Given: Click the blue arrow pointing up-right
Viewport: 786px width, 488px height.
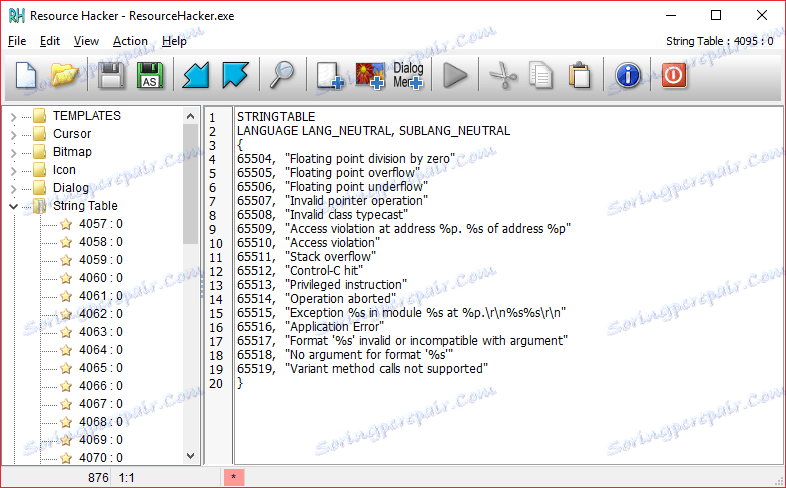Looking at the screenshot, I should point(235,76).
